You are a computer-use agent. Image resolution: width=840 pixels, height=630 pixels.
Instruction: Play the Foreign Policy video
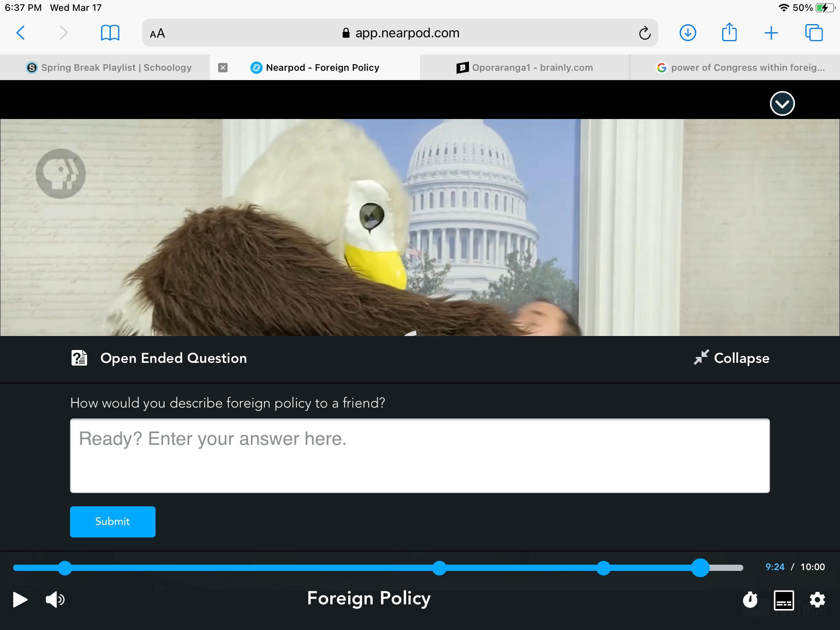pyautogui.click(x=20, y=599)
